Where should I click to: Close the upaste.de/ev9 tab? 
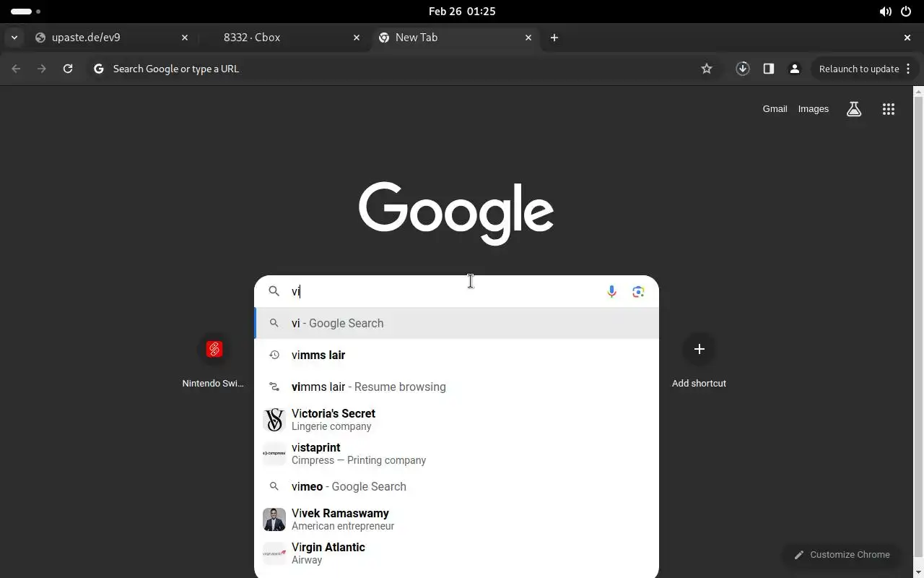point(185,38)
